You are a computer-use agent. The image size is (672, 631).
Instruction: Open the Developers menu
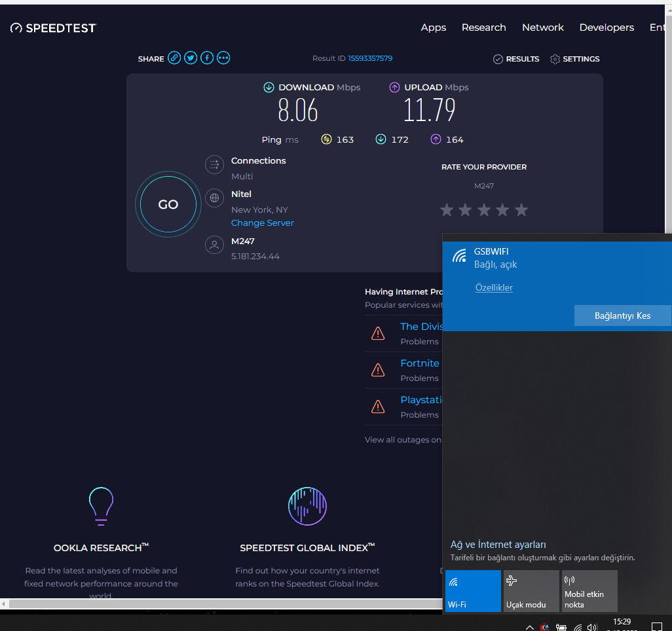[x=607, y=27]
